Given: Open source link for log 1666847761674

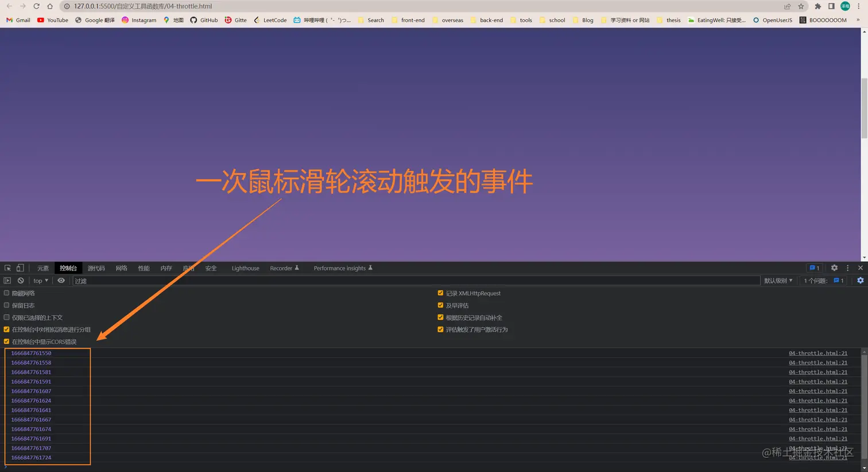Looking at the screenshot, I should tap(818, 429).
